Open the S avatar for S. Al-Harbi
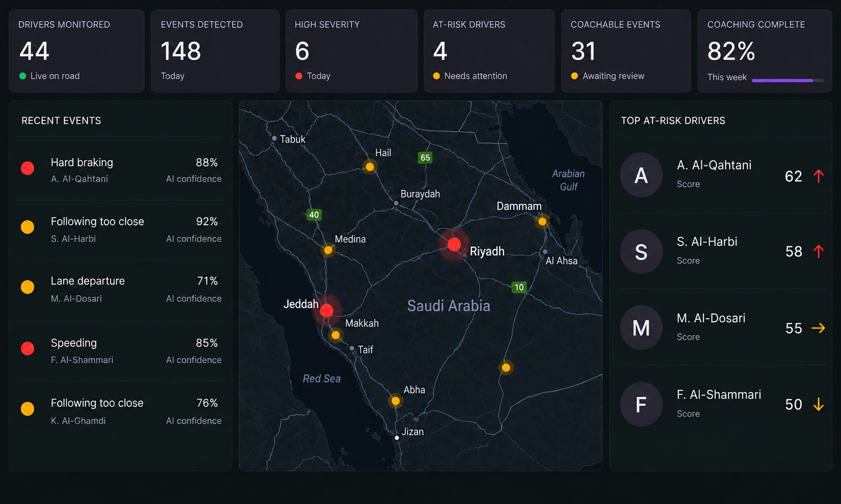 pyautogui.click(x=641, y=252)
